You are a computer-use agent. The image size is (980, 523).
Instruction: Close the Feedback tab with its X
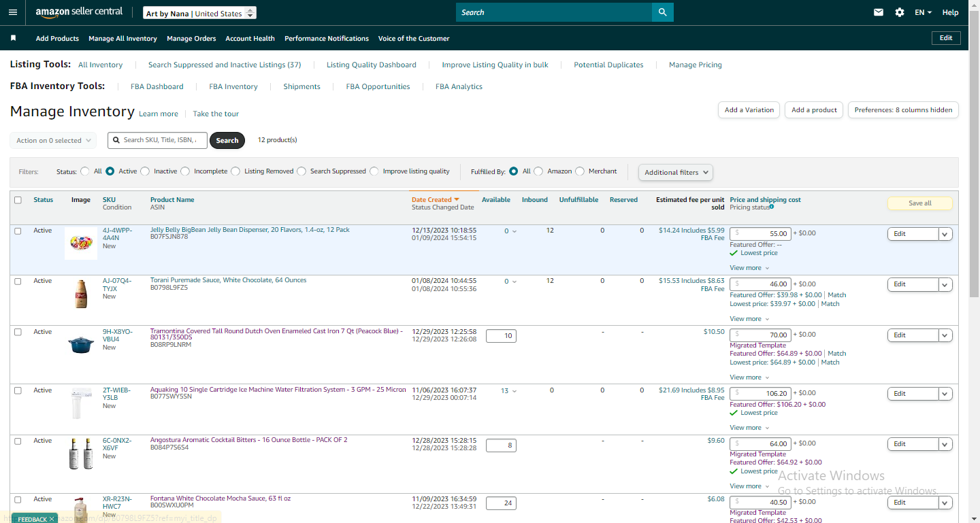(x=52, y=519)
